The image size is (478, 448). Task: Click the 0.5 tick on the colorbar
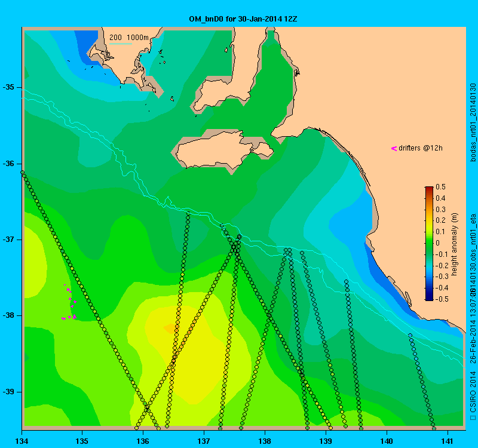click(440, 187)
